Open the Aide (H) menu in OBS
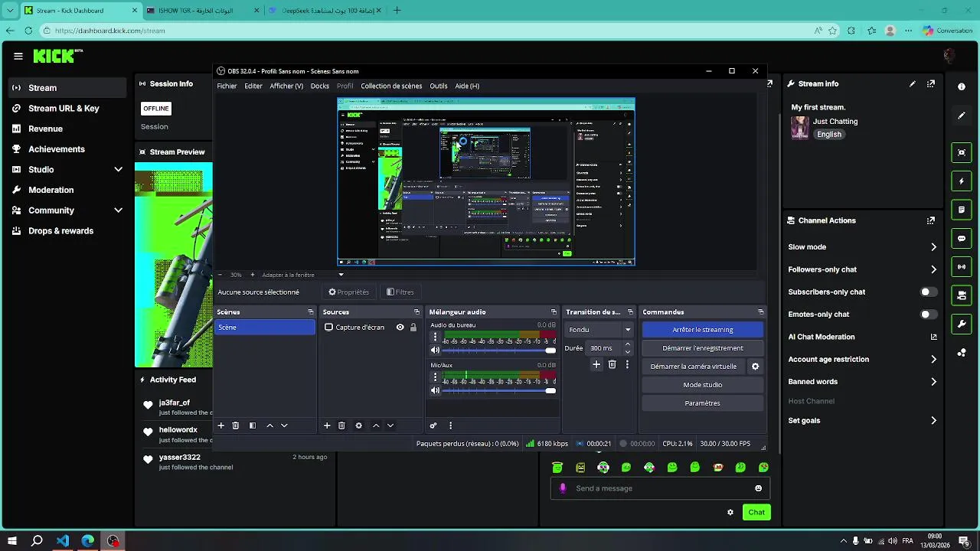The image size is (980, 551). coord(467,86)
